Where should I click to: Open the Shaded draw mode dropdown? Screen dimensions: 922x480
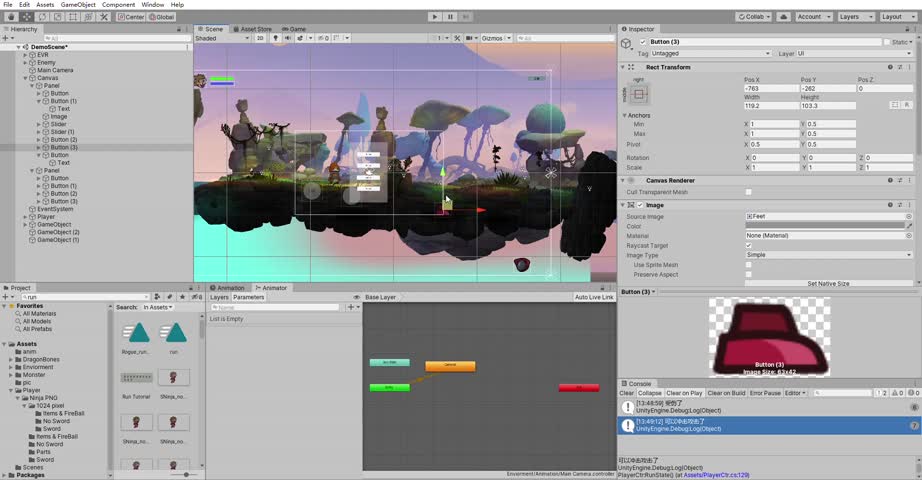click(222, 38)
